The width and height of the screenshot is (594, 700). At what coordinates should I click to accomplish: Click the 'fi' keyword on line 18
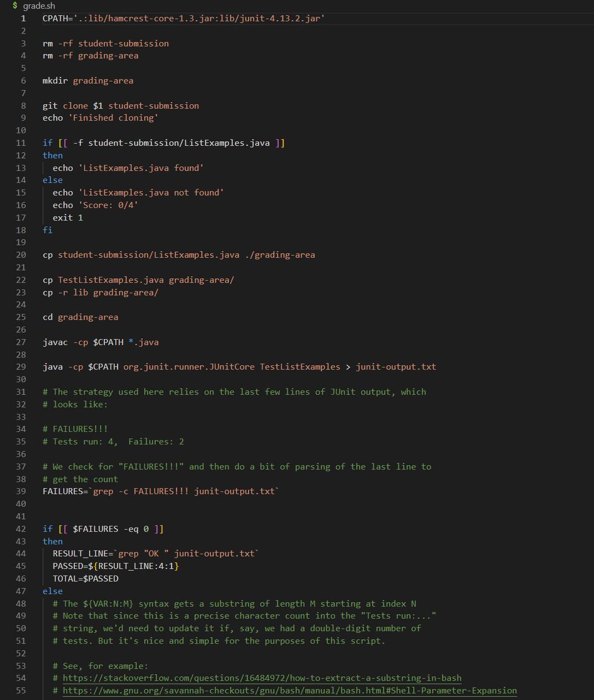(x=48, y=230)
